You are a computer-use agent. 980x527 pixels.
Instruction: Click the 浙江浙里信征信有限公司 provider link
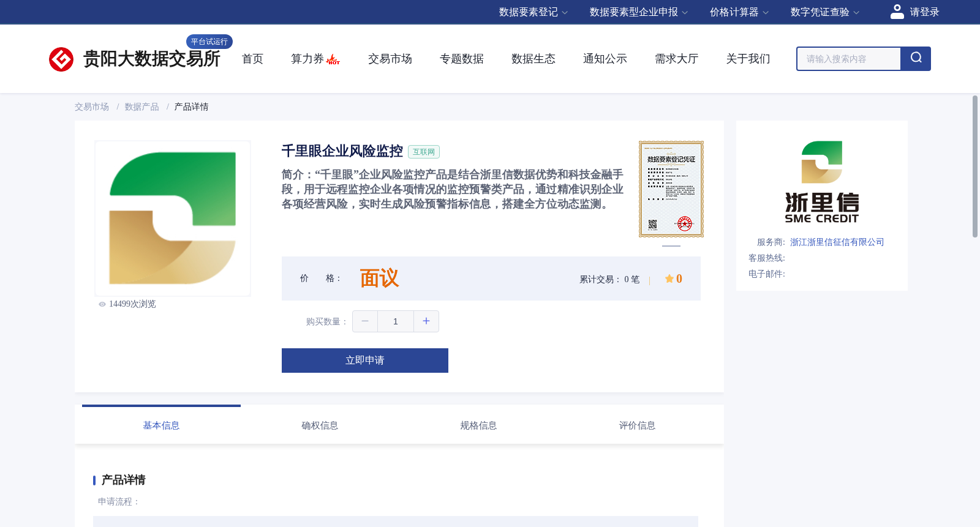coord(837,242)
